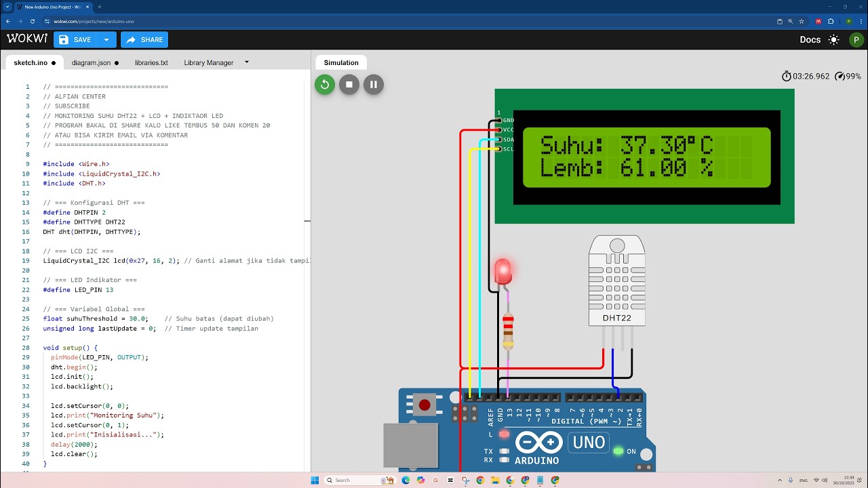Select the DHT22 sensor component

tap(616, 281)
